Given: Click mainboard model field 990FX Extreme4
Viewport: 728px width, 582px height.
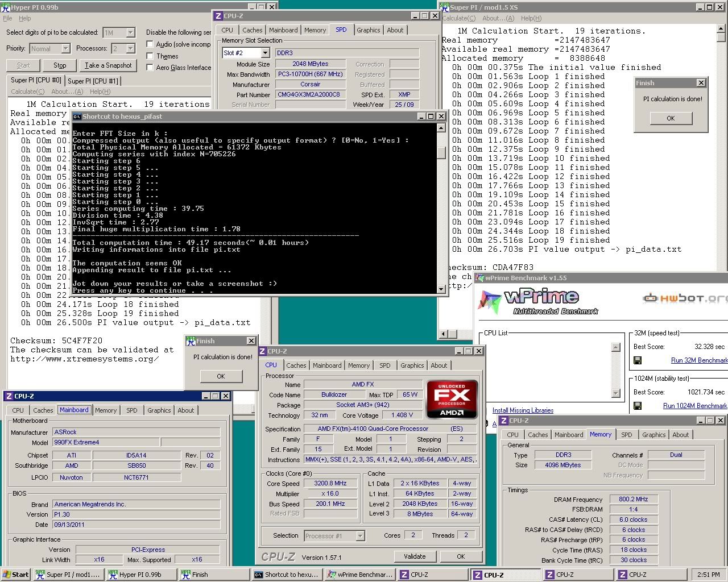Looking at the screenshot, I should [106, 442].
